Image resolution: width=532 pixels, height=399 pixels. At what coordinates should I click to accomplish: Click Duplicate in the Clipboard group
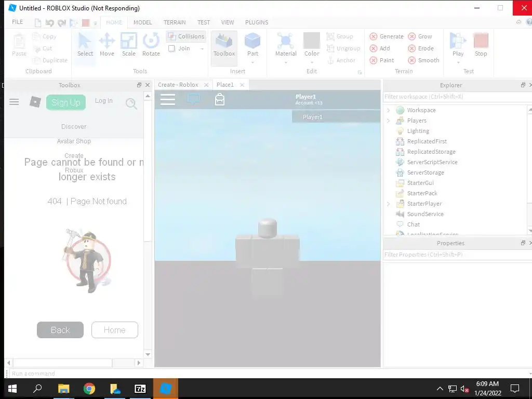[49, 60]
